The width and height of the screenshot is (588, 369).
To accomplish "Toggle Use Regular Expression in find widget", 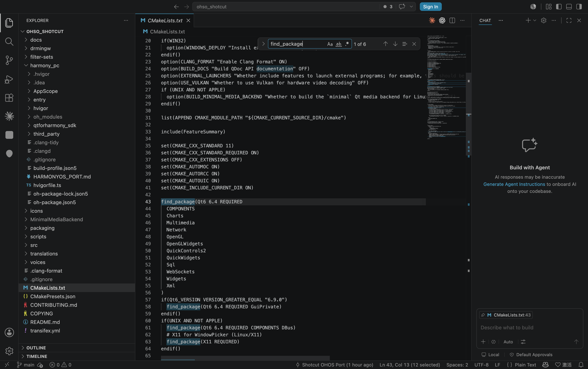I will pyautogui.click(x=347, y=44).
